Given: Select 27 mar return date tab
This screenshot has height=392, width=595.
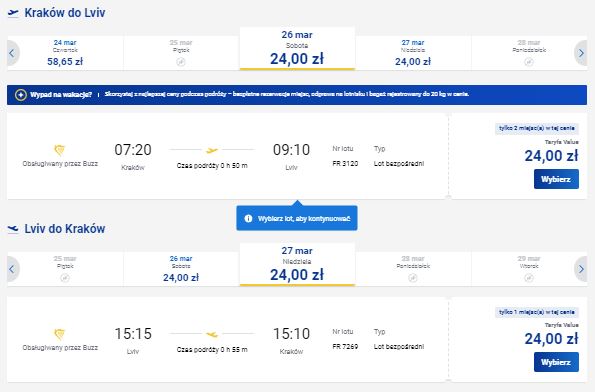Looking at the screenshot, I should (297, 264).
